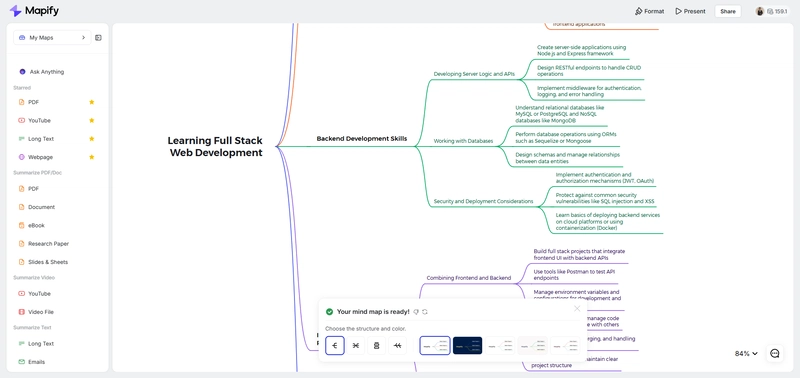Toggle star on Webpage item

coord(92,157)
